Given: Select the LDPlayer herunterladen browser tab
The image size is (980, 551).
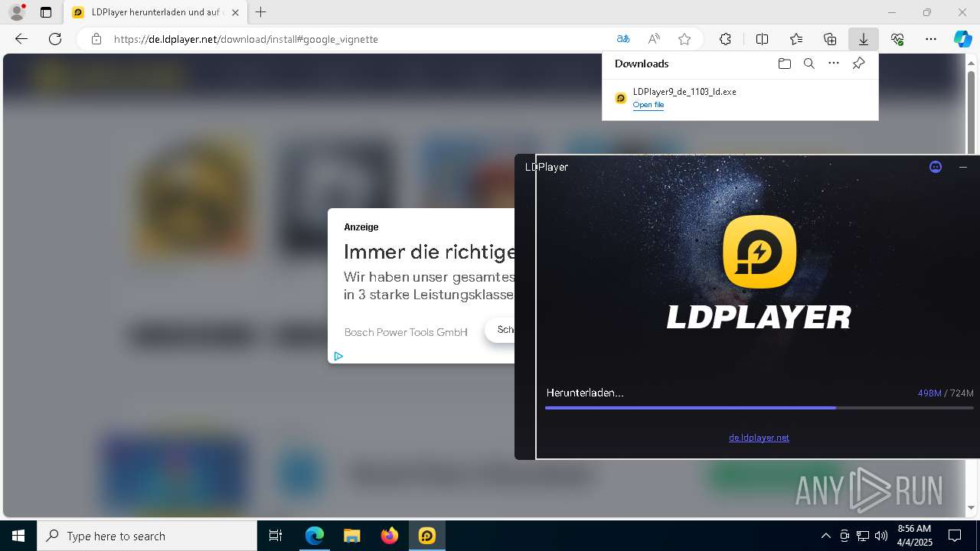Looking at the screenshot, I should coord(155,12).
